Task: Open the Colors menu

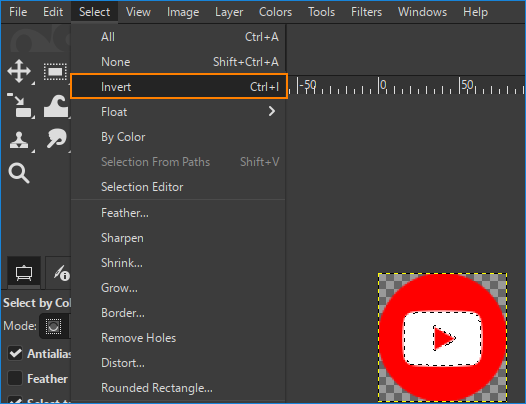Action: pyautogui.click(x=275, y=12)
